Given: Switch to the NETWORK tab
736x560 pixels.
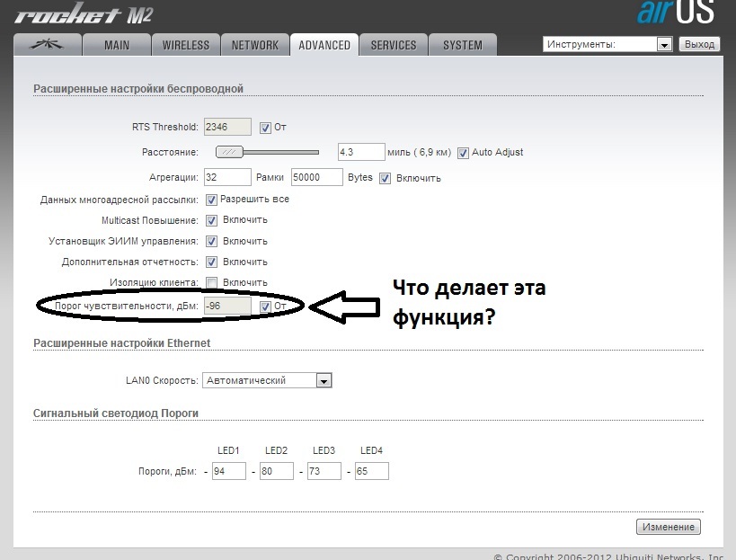Looking at the screenshot, I should coord(255,45).
